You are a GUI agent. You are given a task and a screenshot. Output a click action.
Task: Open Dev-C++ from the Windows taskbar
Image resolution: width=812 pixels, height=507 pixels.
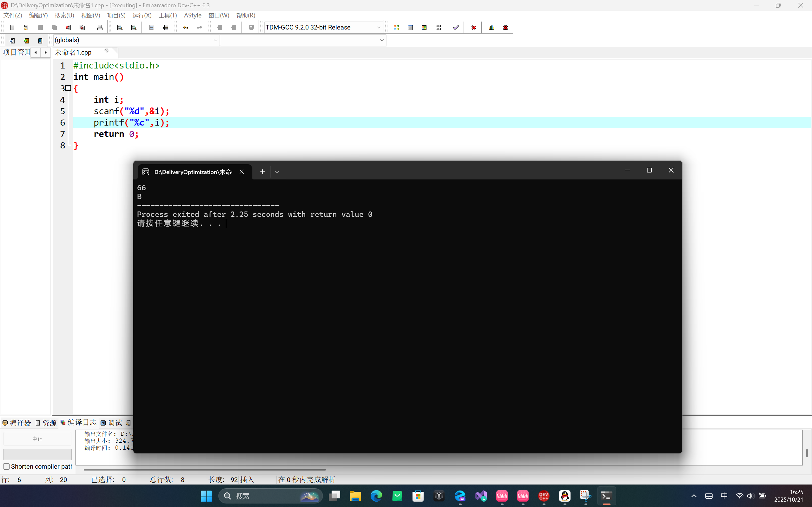point(544,496)
